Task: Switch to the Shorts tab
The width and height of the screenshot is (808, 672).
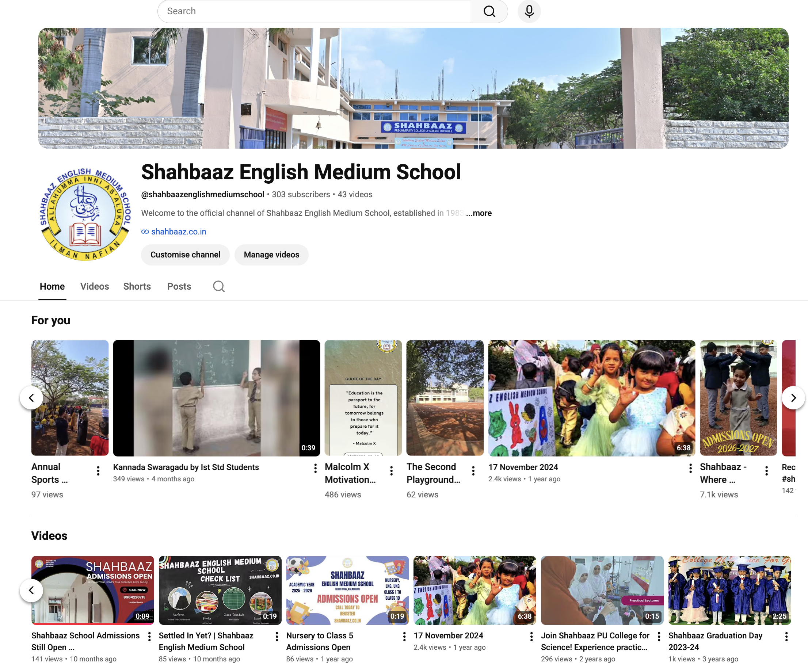Action: tap(137, 286)
